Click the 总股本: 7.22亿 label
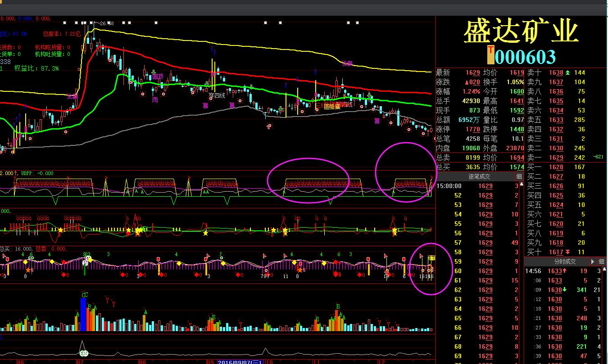This screenshot has width=608, height=364. click(62, 33)
